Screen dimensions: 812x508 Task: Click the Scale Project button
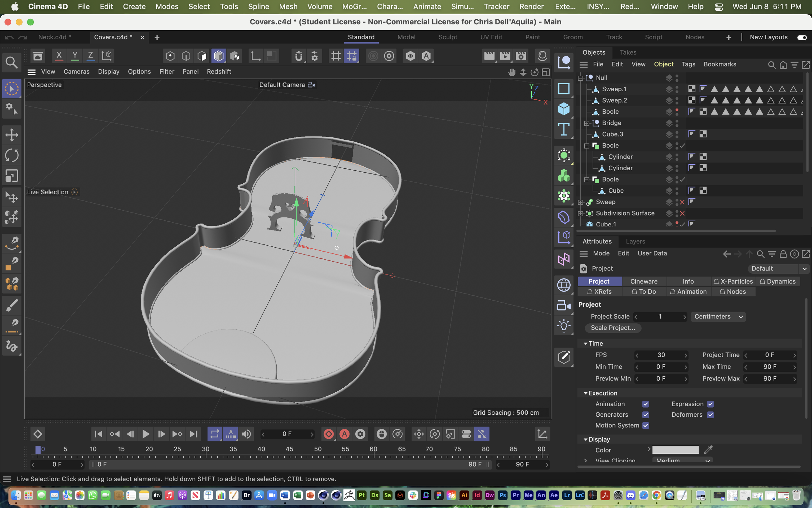click(x=613, y=328)
